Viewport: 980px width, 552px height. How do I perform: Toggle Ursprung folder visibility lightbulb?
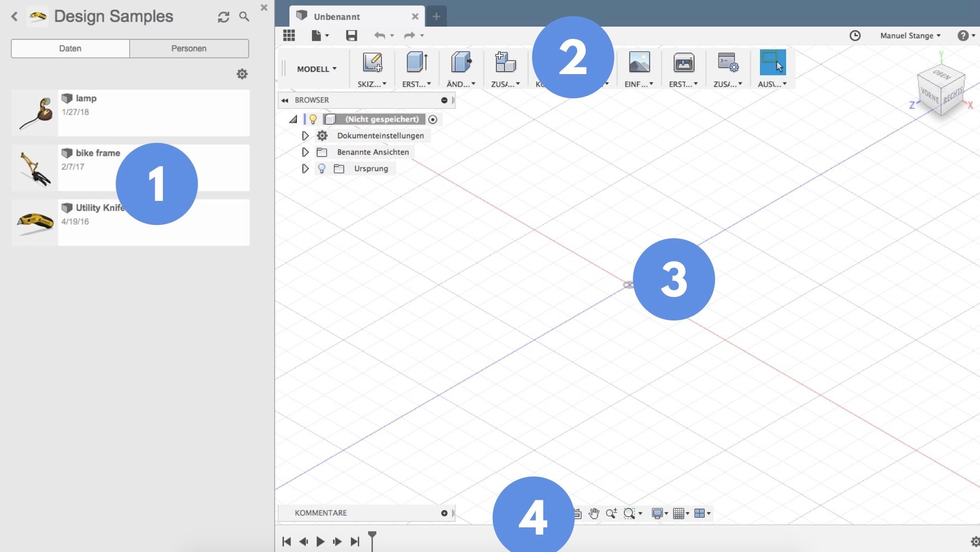[322, 168]
